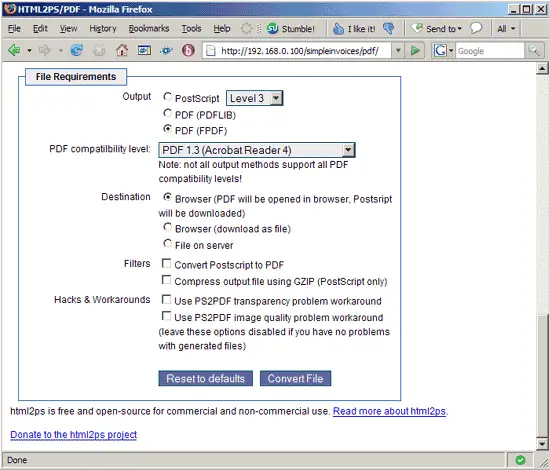Viewport: 550px width, 470px height.
Task: Click the page icon in the address bar
Action: click(210, 51)
